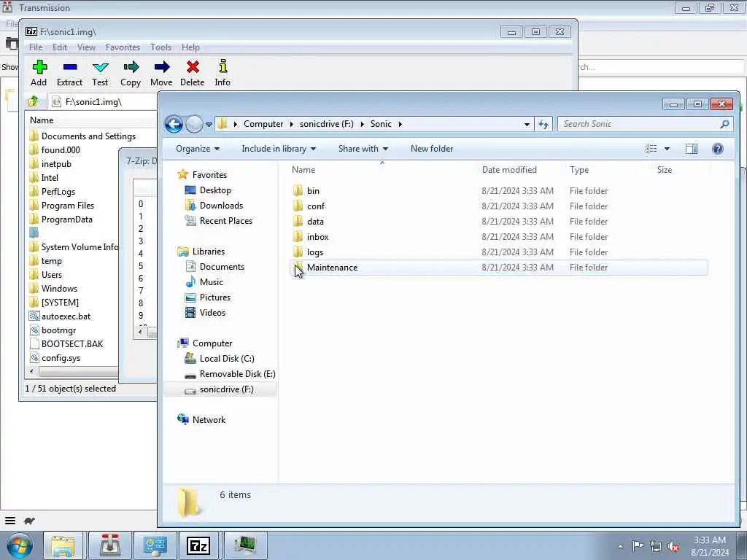
Task: Click the Explorer Forward arrow button
Action: (194, 124)
